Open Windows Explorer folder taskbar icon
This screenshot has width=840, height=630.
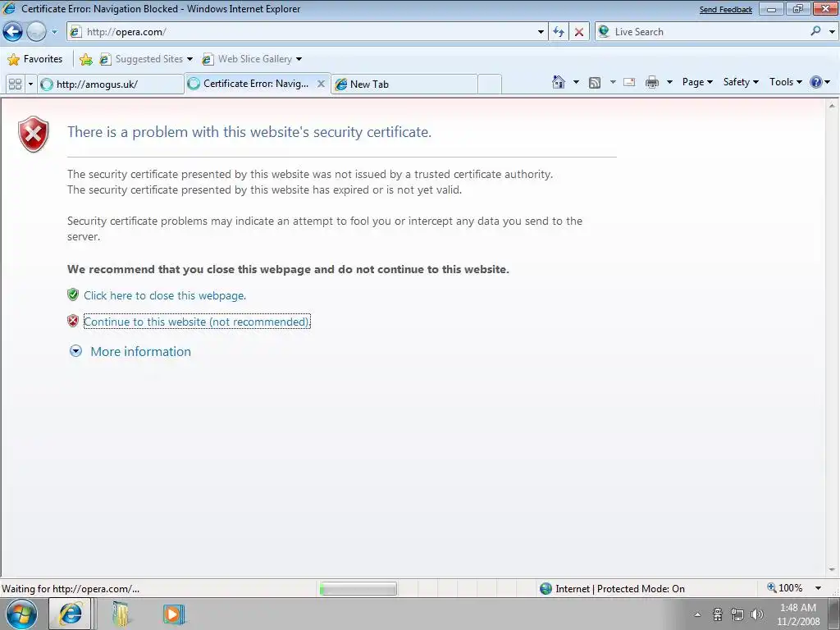pyautogui.click(x=121, y=614)
